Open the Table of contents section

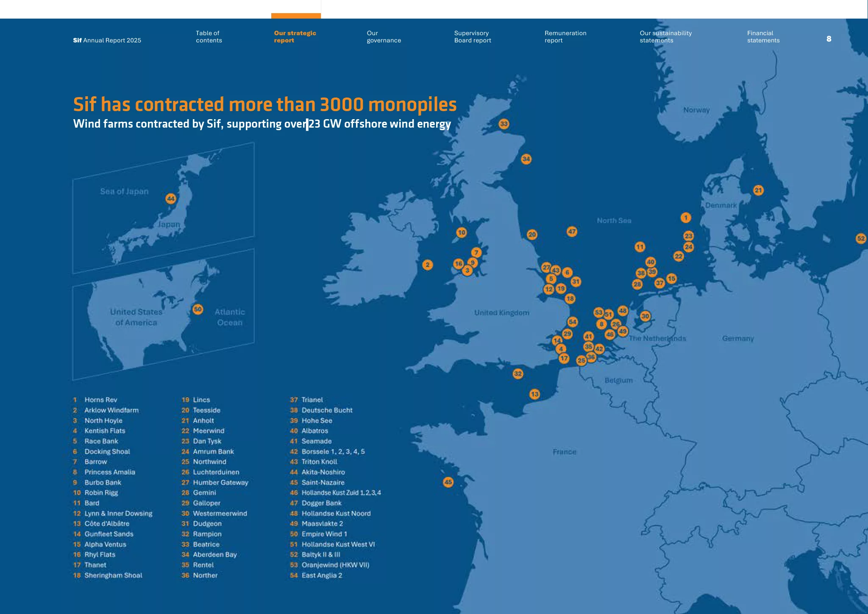(209, 36)
